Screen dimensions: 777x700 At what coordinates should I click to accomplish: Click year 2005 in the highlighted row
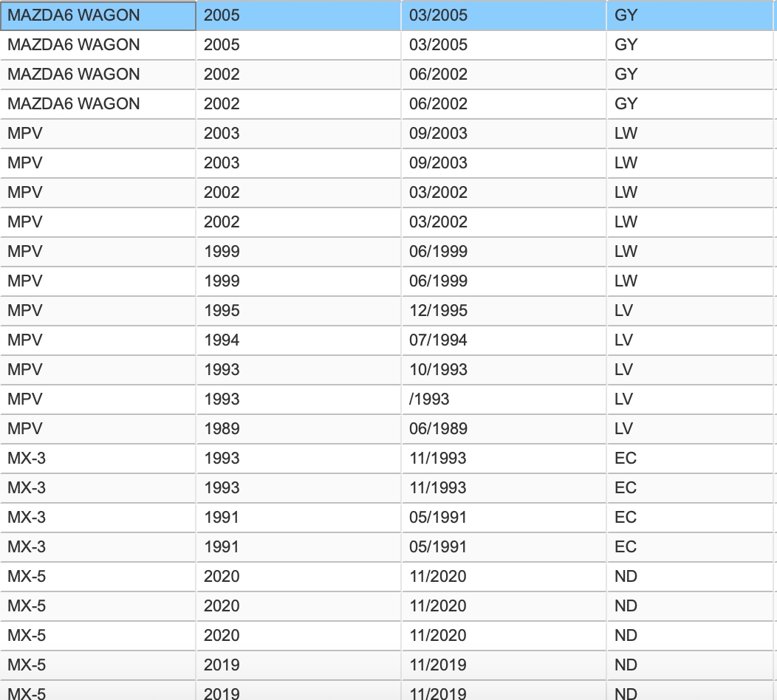299,16
